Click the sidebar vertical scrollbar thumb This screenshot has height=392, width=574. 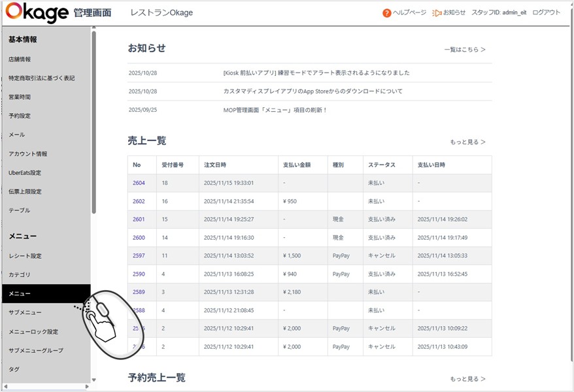(93, 124)
